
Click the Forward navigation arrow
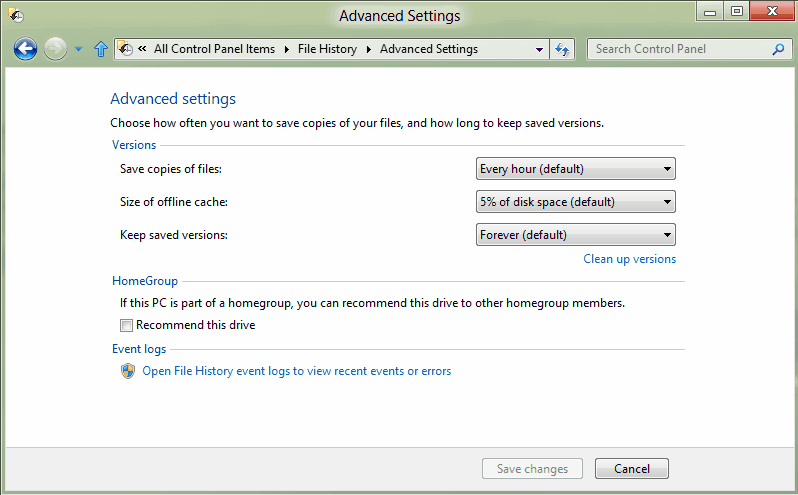click(56, 48)
